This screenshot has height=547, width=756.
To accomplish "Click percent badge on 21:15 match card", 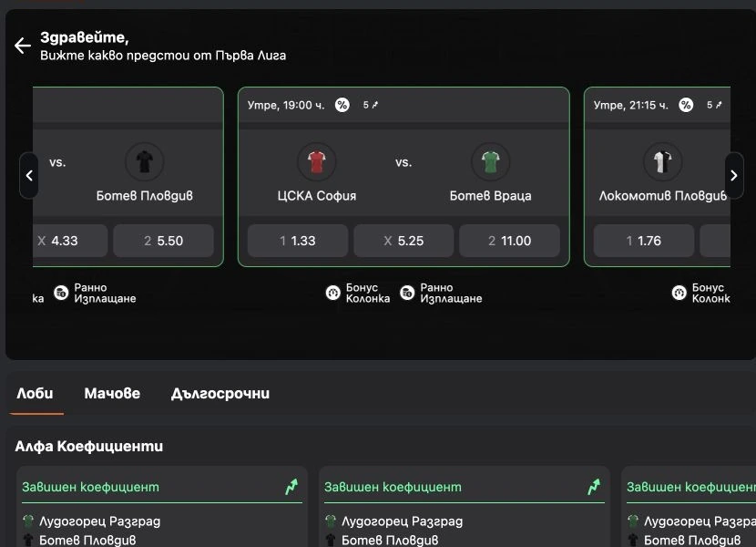I will pyautogui.click(x=686, y=105).
